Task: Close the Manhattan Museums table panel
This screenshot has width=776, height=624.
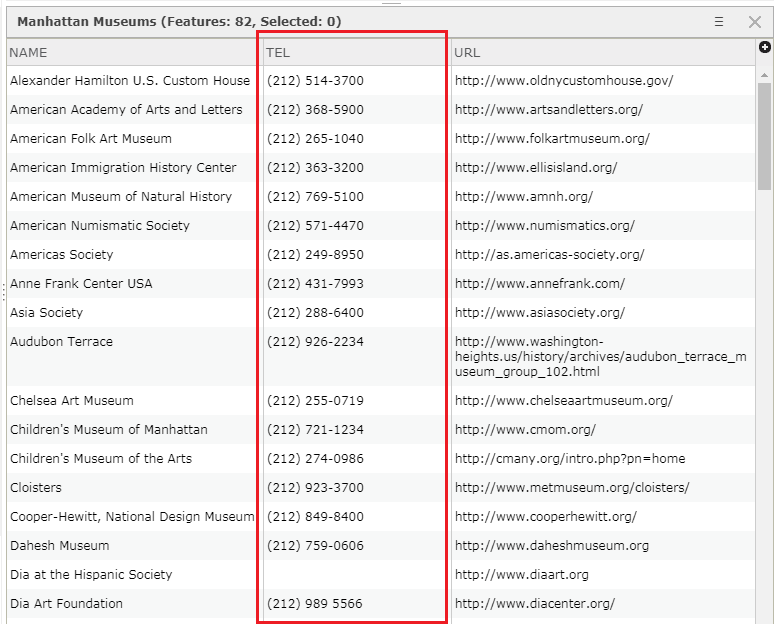Action: pyautogui.click(x=755, y=21)
